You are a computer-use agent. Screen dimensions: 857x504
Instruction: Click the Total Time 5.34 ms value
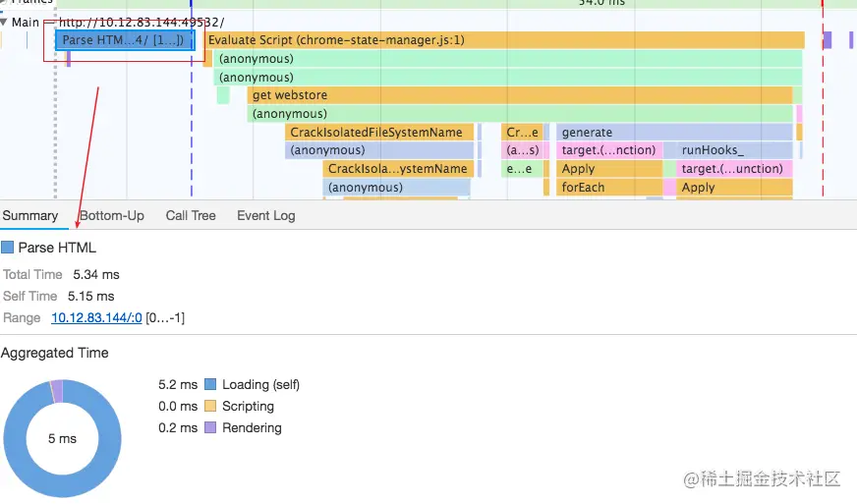[96, 275]
